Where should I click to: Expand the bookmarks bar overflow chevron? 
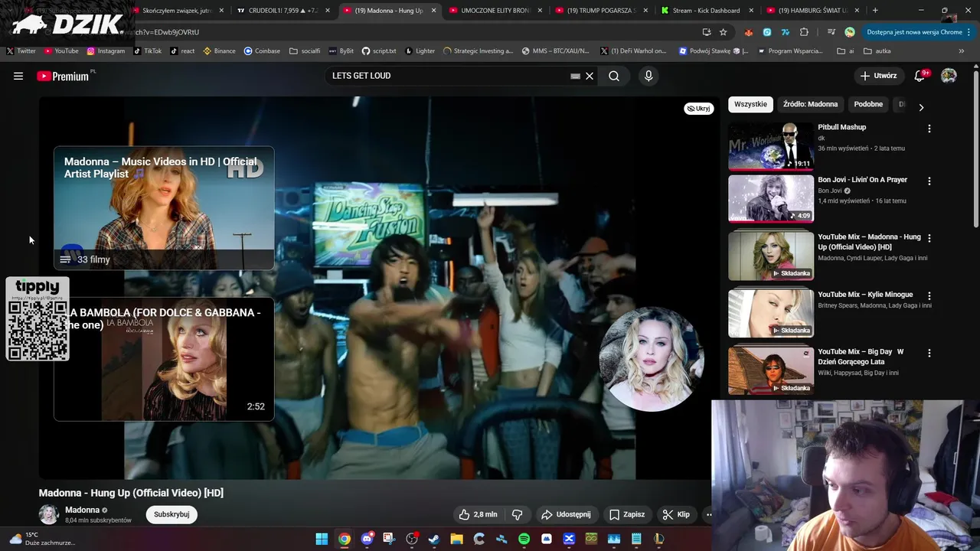963,51
